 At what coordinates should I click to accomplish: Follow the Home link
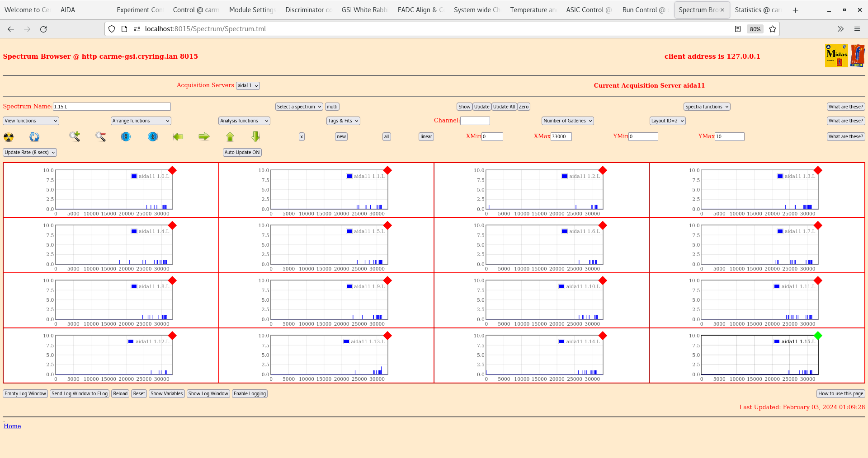click(12, 426)
